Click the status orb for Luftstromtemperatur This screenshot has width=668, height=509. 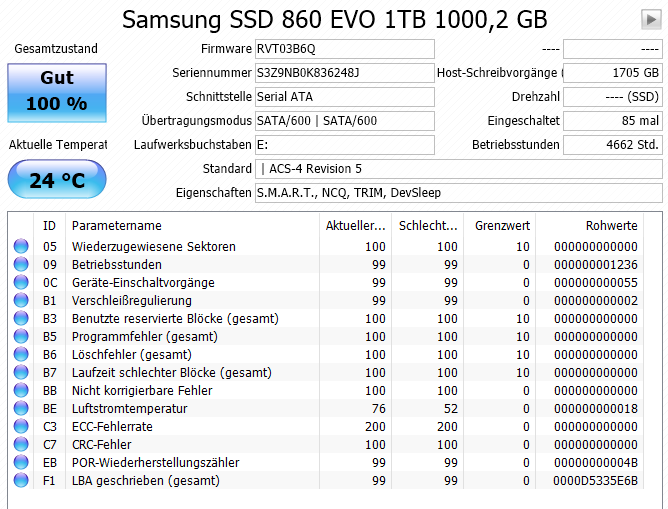point(21,408)
